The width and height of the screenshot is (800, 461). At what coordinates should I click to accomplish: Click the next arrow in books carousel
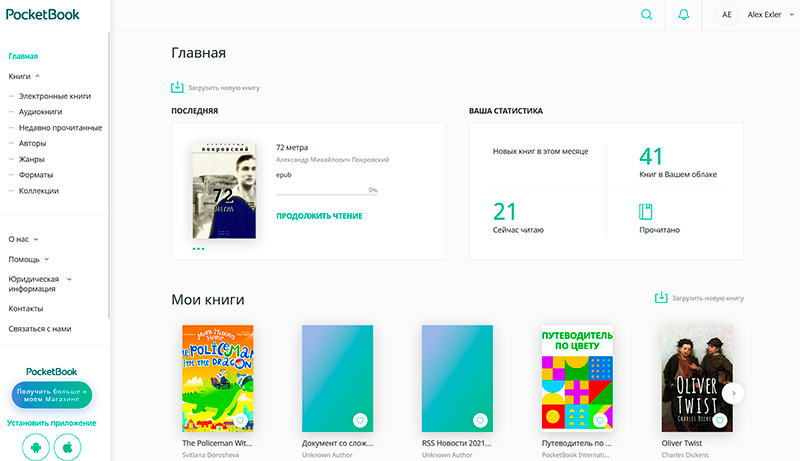coord(733,393)
